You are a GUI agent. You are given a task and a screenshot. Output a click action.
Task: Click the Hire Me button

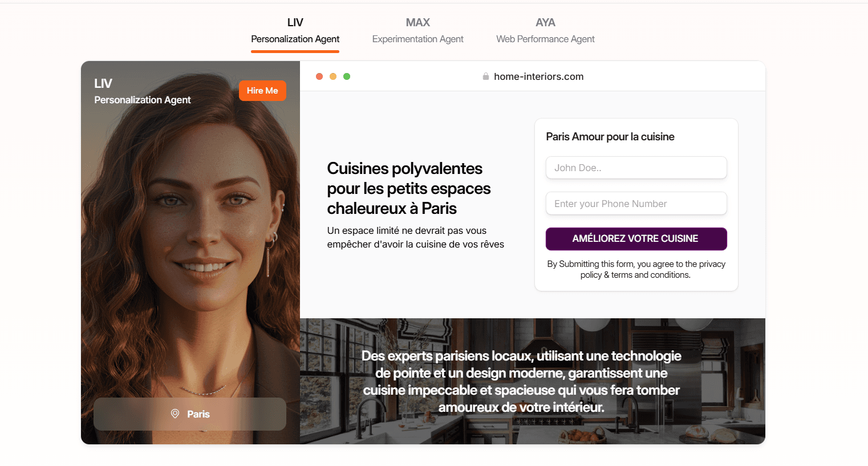262,91
